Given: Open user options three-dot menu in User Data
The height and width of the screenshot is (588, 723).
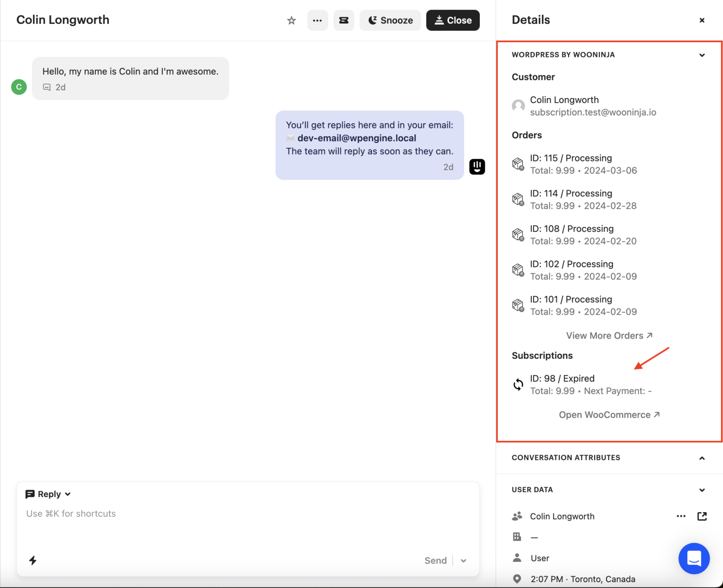Looking at the screenshot, I should click(x=681, y=516).
